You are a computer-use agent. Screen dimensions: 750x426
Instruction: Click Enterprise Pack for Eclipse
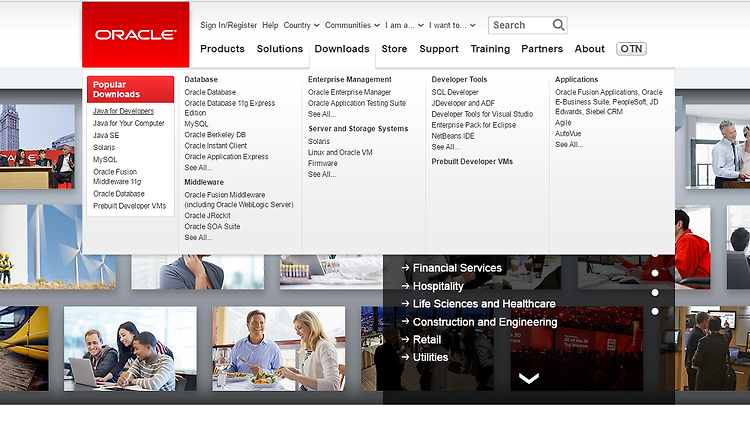coord(474,125)
